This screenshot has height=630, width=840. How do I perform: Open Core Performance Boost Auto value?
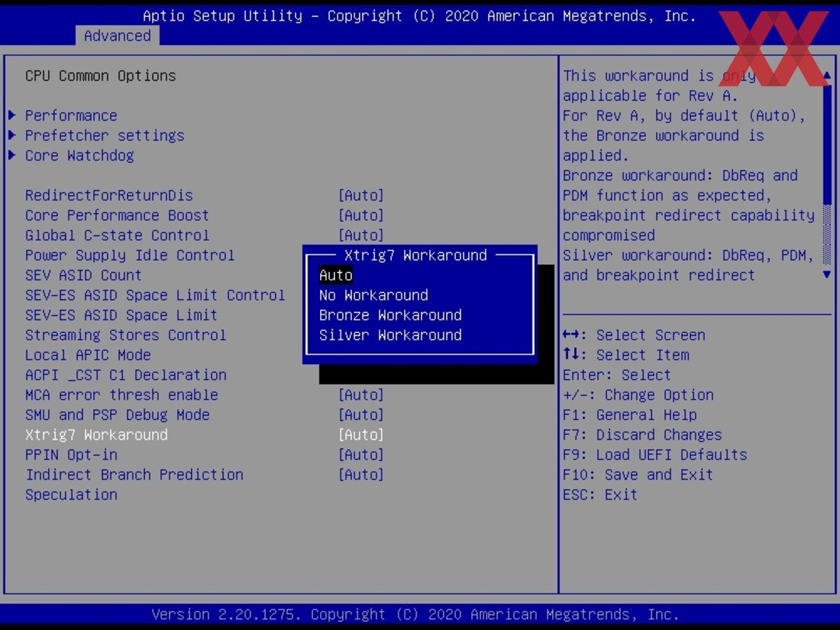(361, 215)
